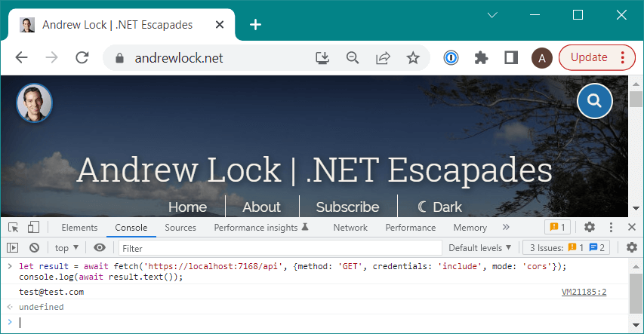View site info via the padlock icon
Screen dimensions: 644x334
(119, 58)
